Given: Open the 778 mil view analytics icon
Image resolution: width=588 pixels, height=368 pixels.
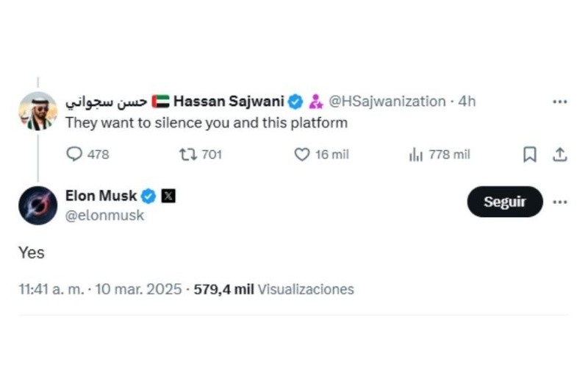Looking at the screenshot, I should [x=415, y=155].
